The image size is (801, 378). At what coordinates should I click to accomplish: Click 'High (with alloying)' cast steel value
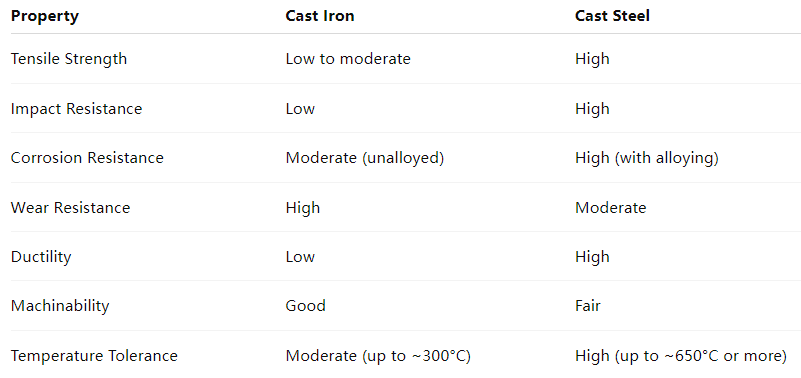(x=647, y=158)
